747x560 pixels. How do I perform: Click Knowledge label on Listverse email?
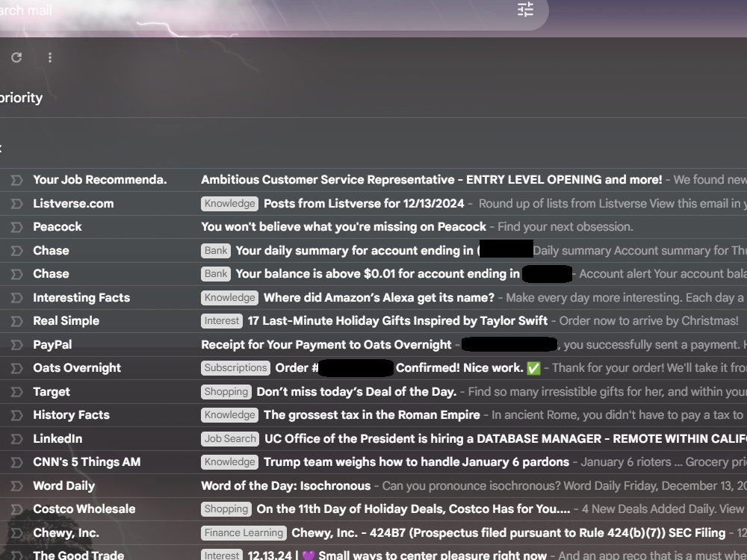pyautogui.click(x=229, y=204)
